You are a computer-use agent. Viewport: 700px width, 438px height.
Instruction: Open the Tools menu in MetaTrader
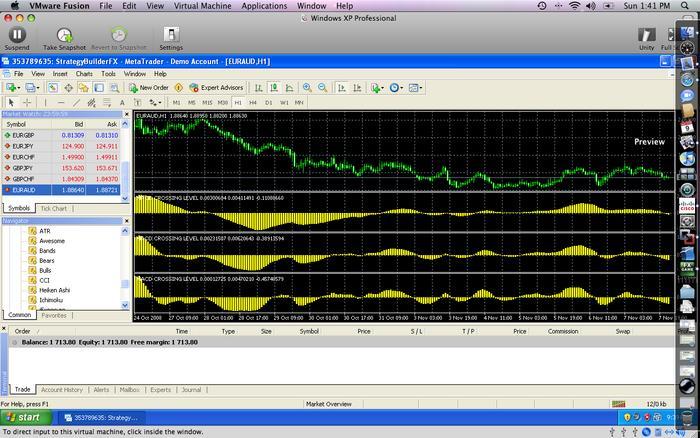tap(108, 74)
